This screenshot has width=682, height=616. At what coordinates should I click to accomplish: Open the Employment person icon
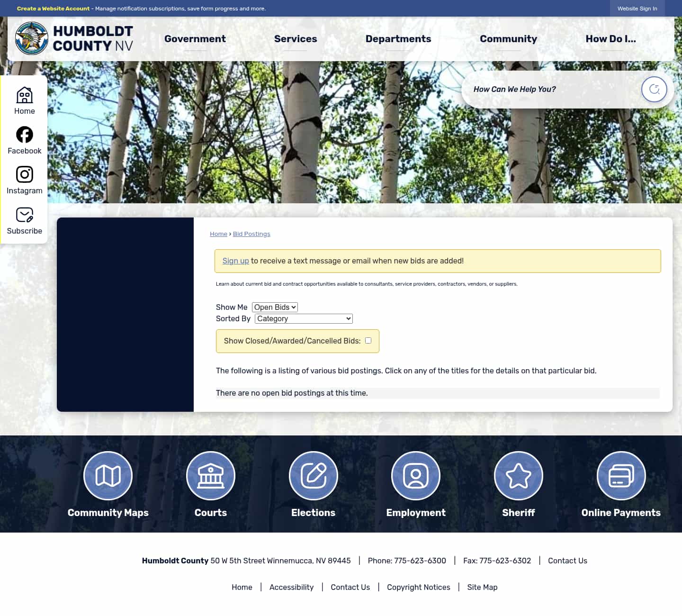(x=416, y=476)
